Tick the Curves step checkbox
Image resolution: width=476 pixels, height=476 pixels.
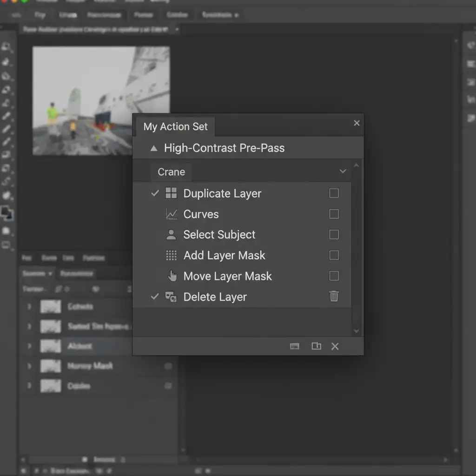334,214
